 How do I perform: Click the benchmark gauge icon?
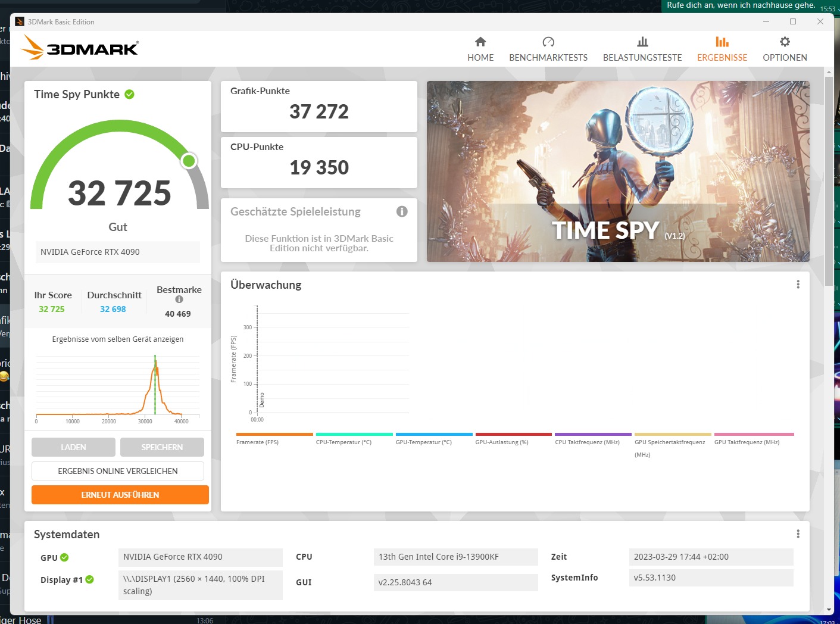point(548,42)
